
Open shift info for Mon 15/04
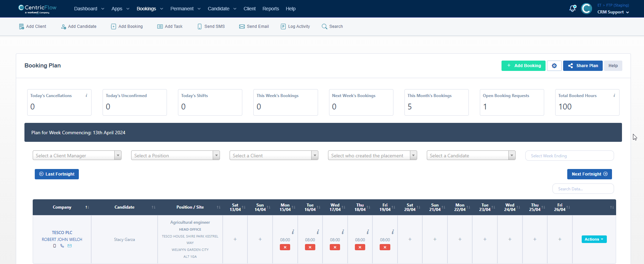click(293, 232)
